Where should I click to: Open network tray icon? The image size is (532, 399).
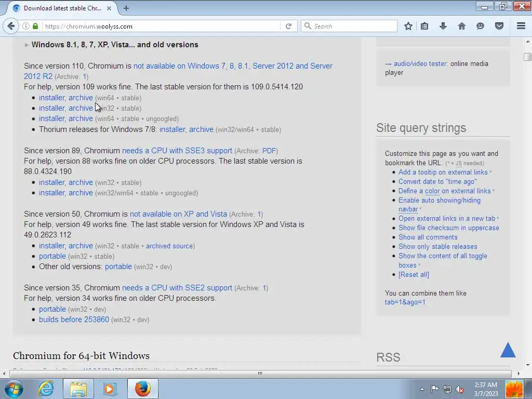447,389
